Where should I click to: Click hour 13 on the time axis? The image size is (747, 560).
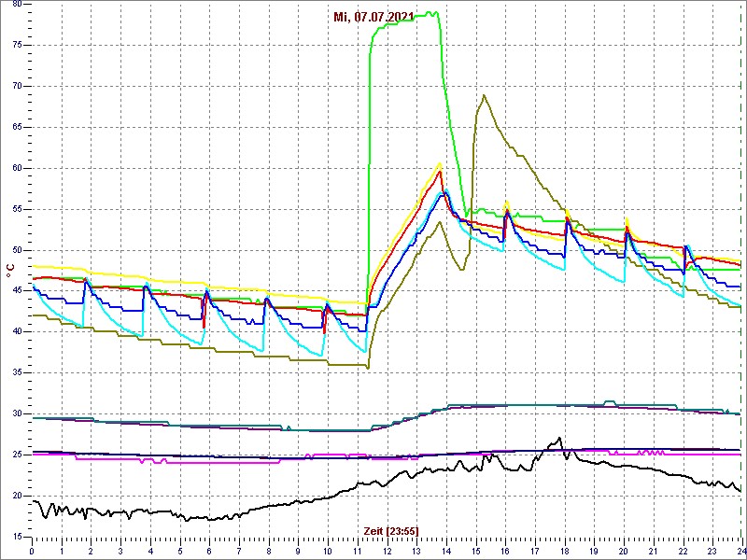point(416,551)
